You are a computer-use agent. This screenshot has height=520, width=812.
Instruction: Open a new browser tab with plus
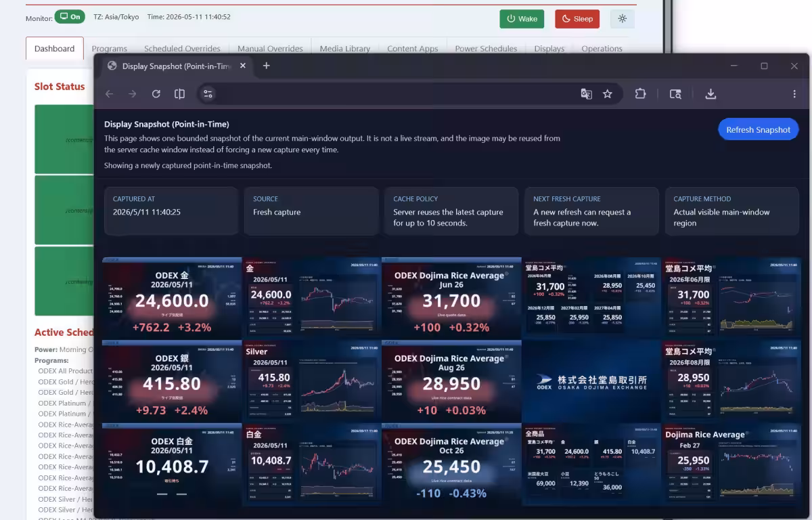[267, 66]
